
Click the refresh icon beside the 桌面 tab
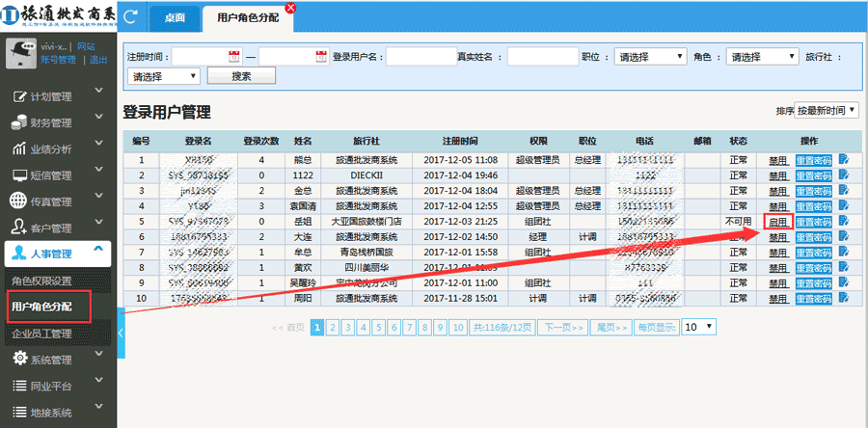[130, 16]
